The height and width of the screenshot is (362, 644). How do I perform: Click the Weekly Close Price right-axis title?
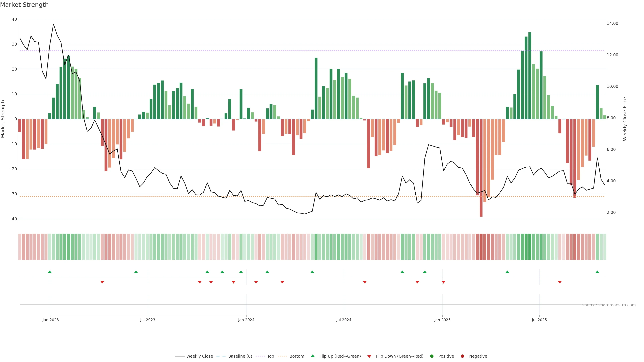coord(625,119)
